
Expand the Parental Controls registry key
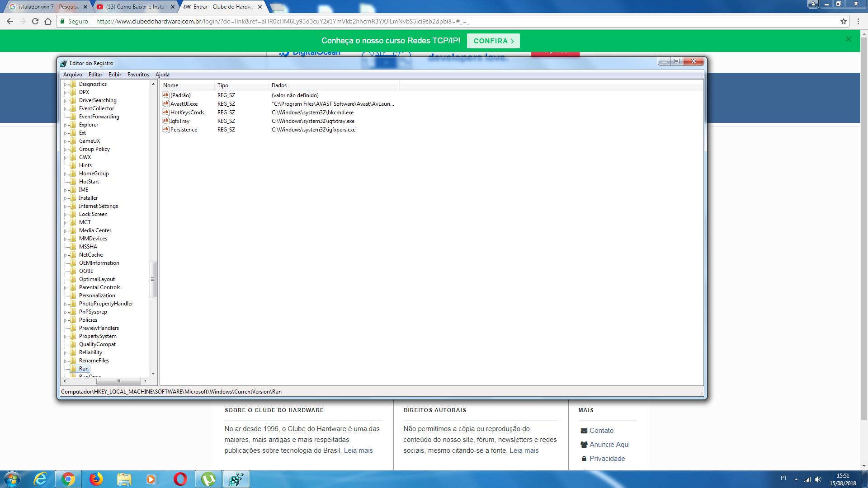tap(65, 287)
